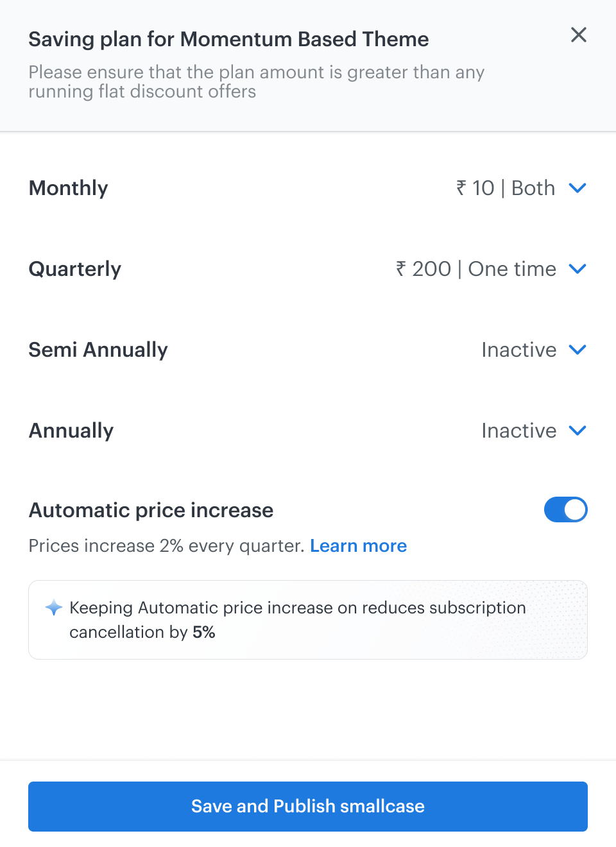
Task: Open the Annually plan chevron arrow
Action: [x=577, y=431]
